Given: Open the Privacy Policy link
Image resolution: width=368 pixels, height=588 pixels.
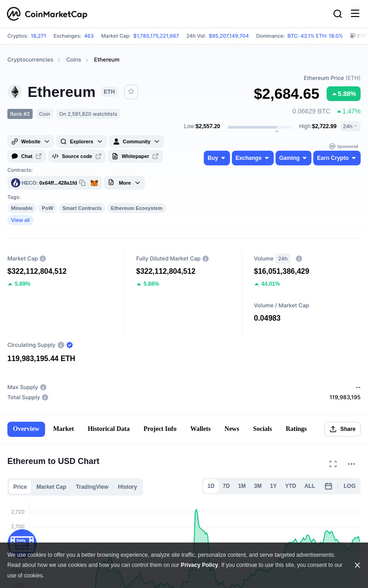Looking at the screenshot, I should [199, 565].
